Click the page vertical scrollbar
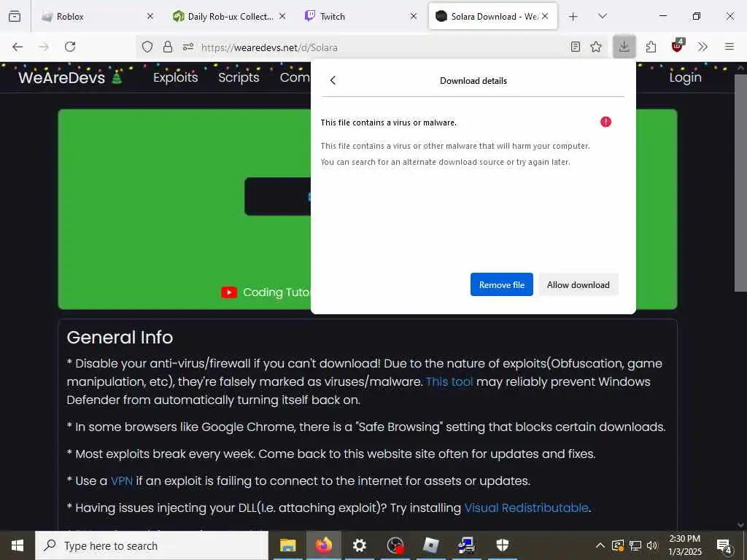Image resolution: width=747 pixels, height=560 pixels. tap(740, 183)
